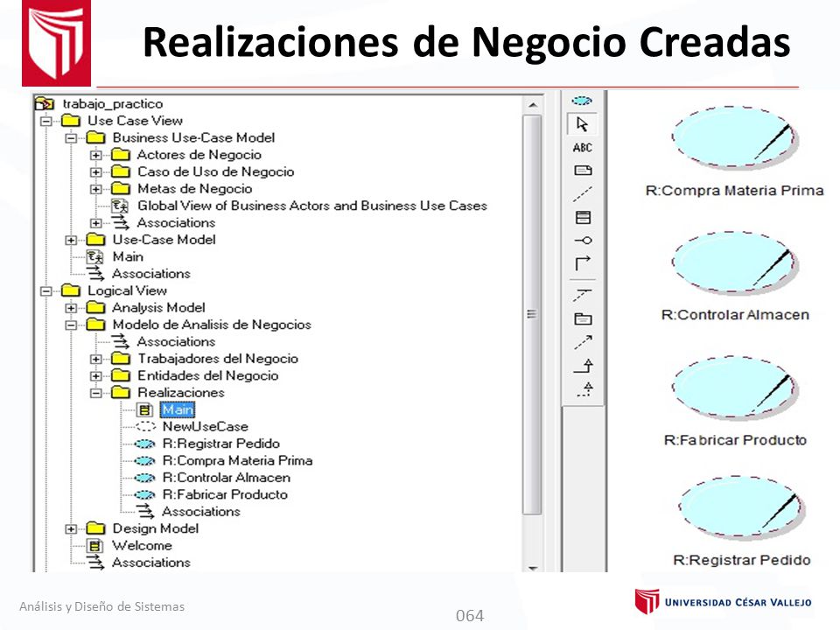Select the Interface lollipop tool
Image resolution: width=840 pixels, height=630 pixels.
tap(583, 240)
